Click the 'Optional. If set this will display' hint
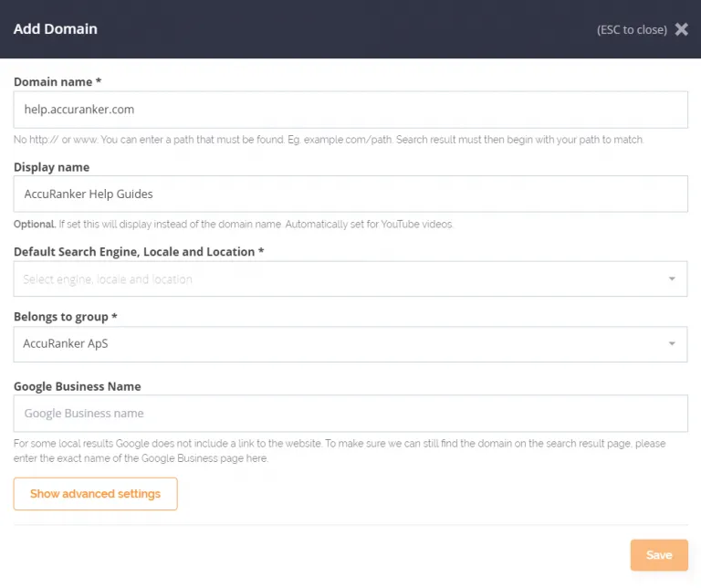The height and width of the screenshot is (588, 701). 234,224
